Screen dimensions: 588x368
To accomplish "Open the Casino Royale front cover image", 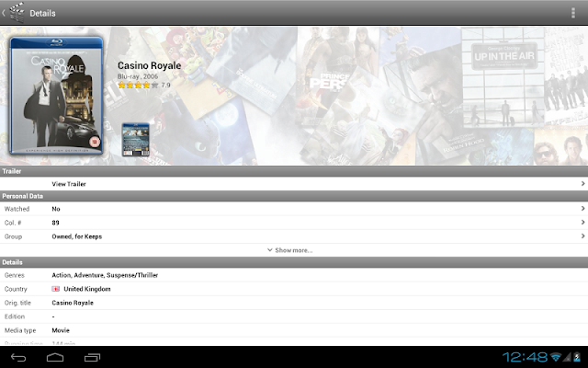I will (56, 96).
